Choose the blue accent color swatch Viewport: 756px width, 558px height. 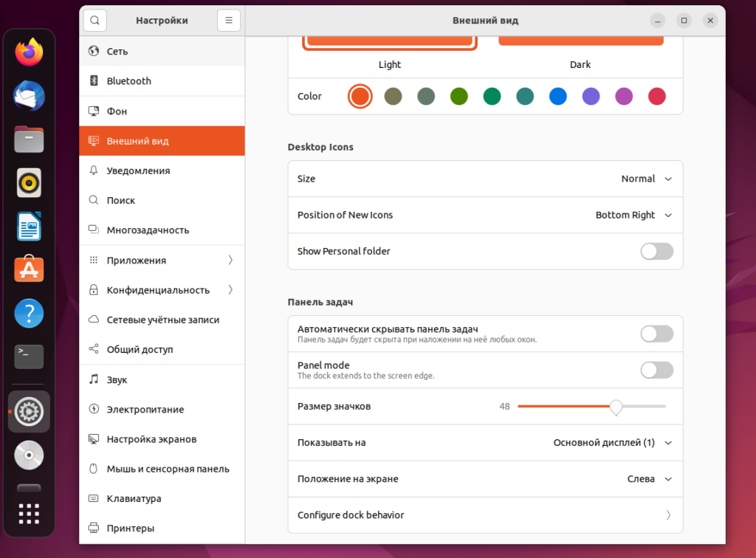tap(557, 96)
